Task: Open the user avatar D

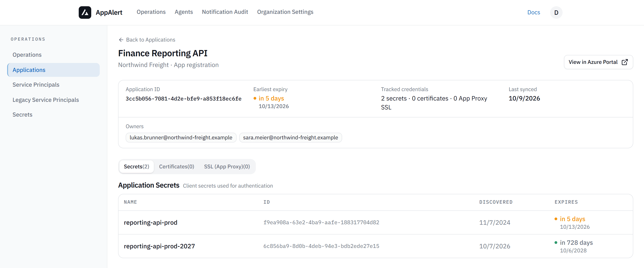Action: [556, 13]
